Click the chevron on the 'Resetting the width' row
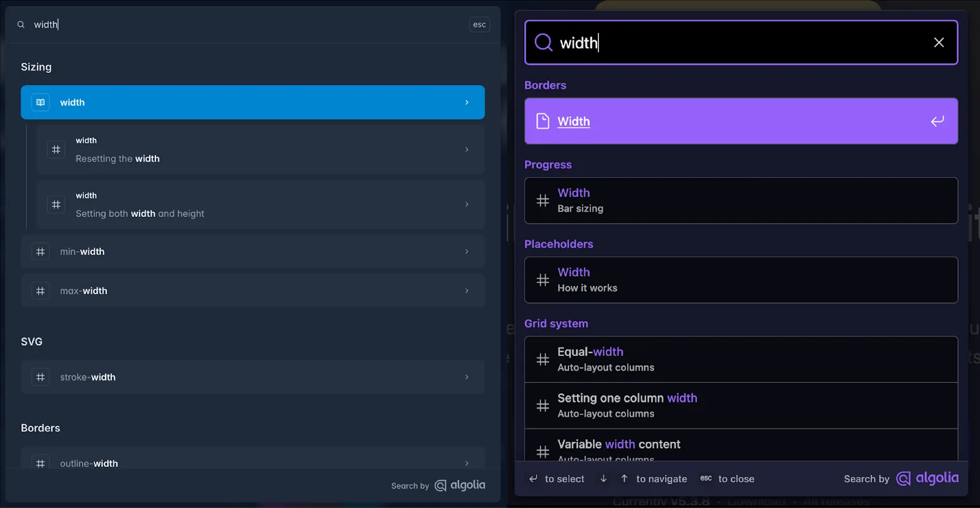 (467, 150)
